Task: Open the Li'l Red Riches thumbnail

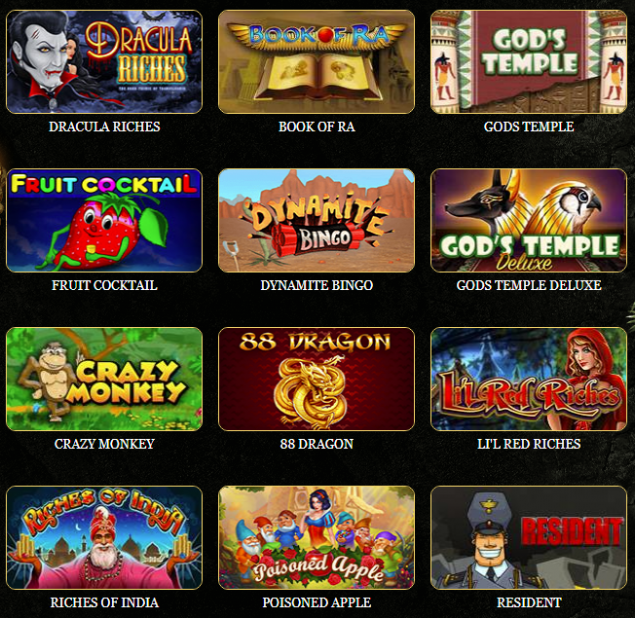Action: (x=528, y=379)
